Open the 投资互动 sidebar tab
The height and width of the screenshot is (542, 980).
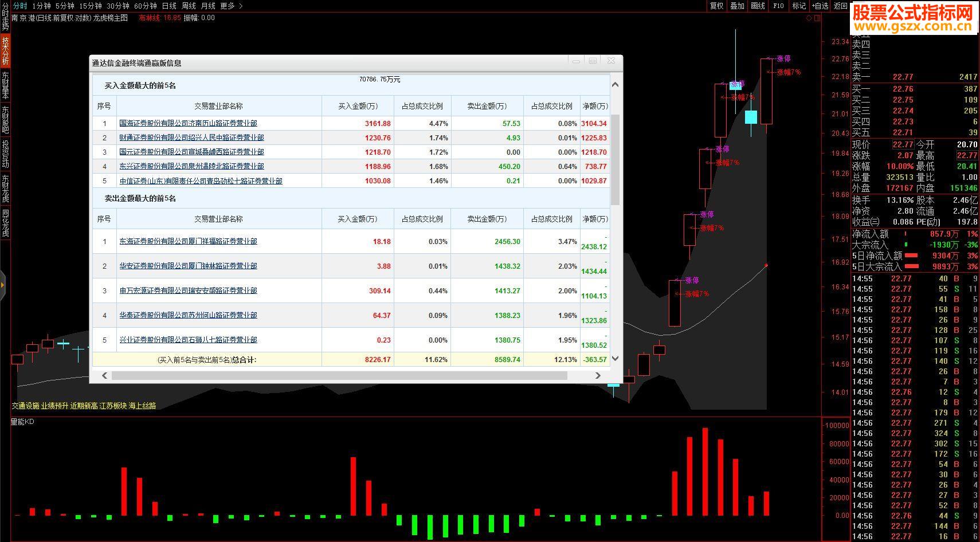click(x=5, y=154)
